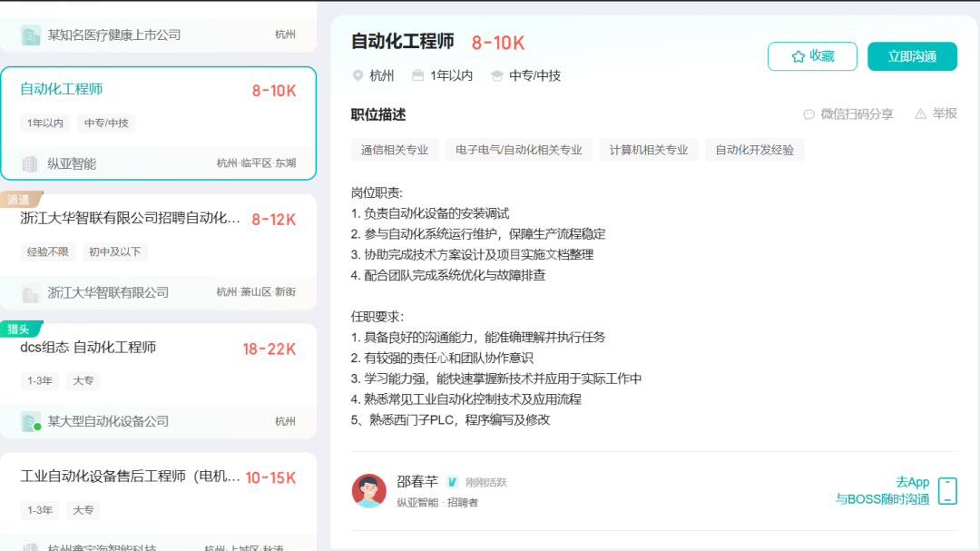
Task: Click the location pin icon beside 杭州
Action: [x=358, y=75]
